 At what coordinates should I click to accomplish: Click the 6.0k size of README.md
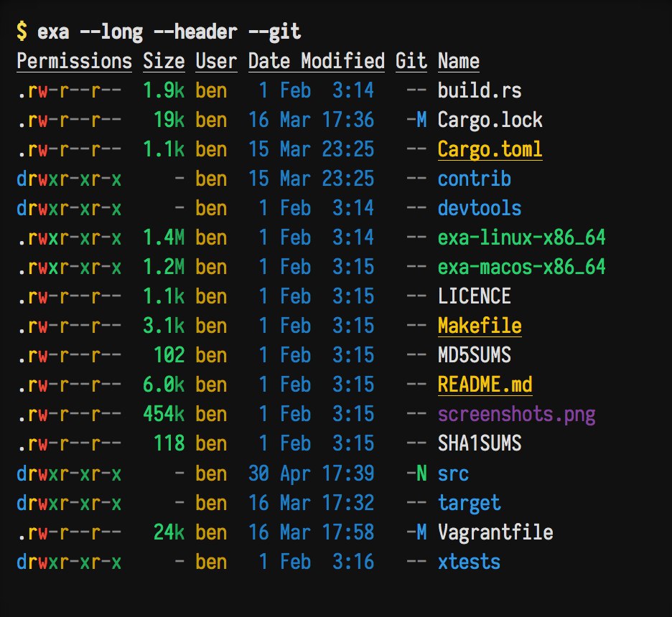[x=164, y=385]
